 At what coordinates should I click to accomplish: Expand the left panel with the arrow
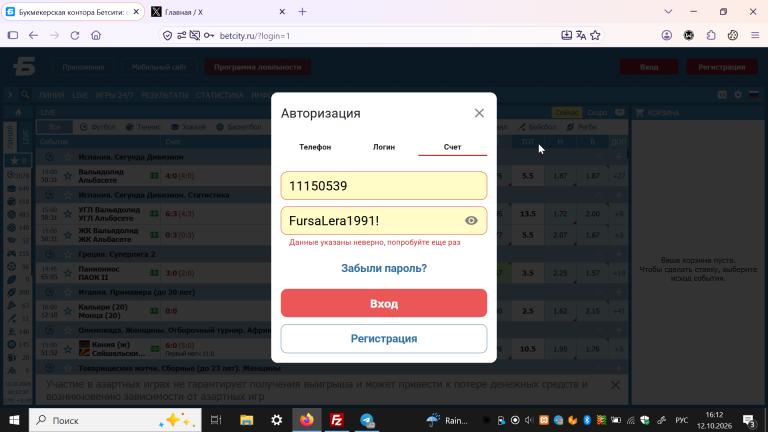[10, 95]
